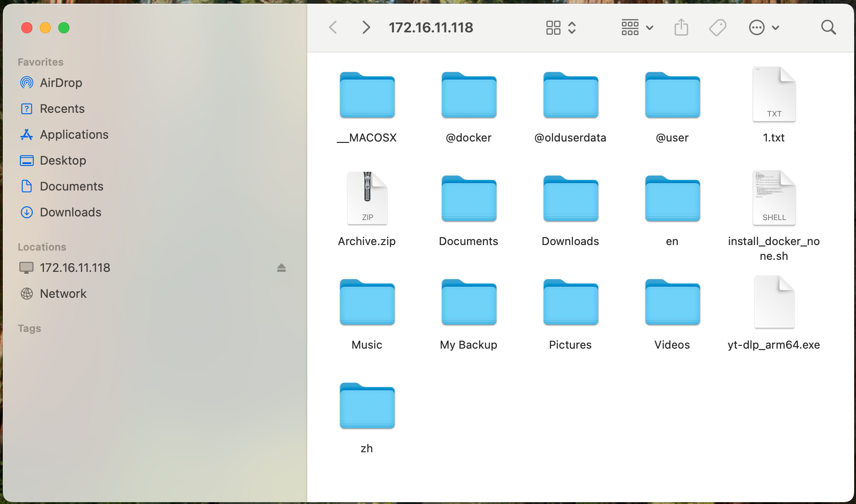Go forward using the right chevron
Screen dimensions: 856x504
366,28
